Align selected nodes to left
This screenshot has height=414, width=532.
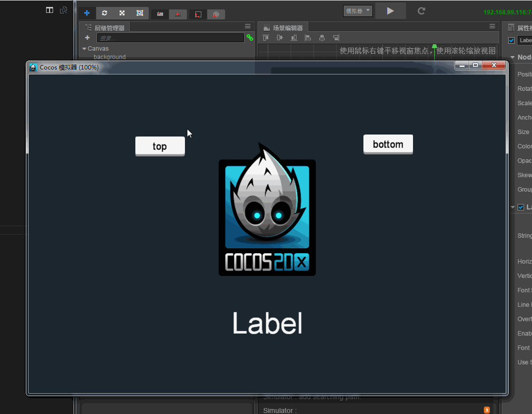[308, 38]
